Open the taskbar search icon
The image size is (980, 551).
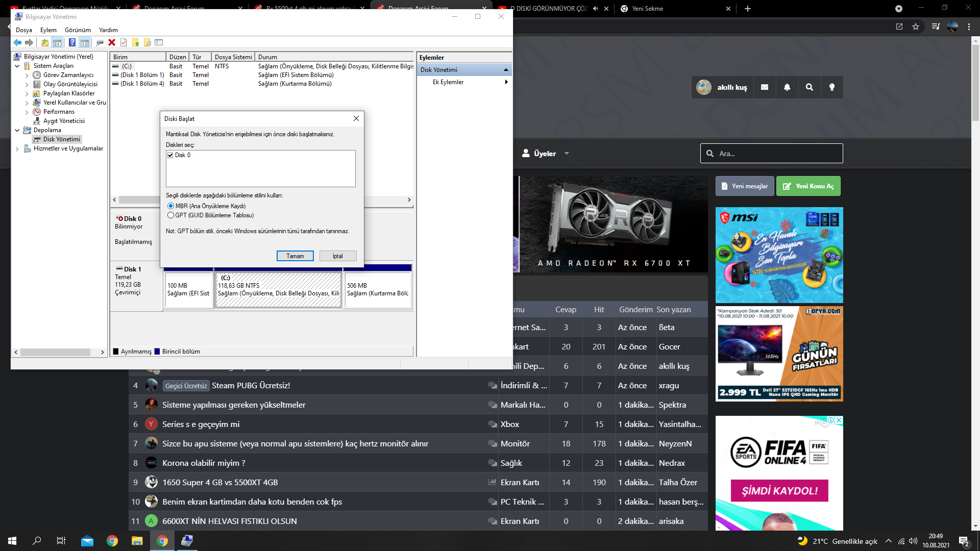click(x=37, y=541)
